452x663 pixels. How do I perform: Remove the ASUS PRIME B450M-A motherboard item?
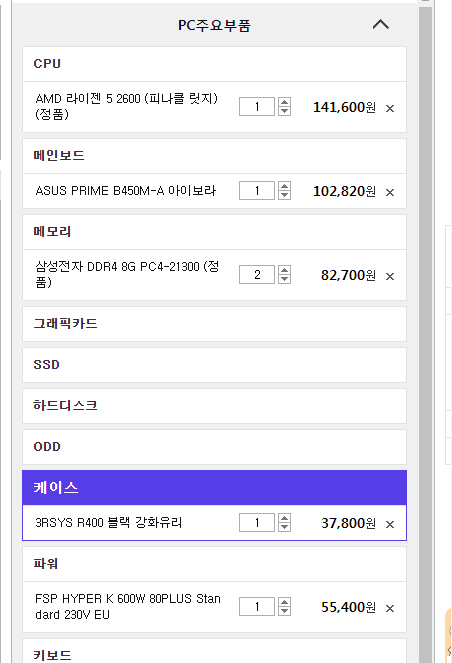point(390,192)
